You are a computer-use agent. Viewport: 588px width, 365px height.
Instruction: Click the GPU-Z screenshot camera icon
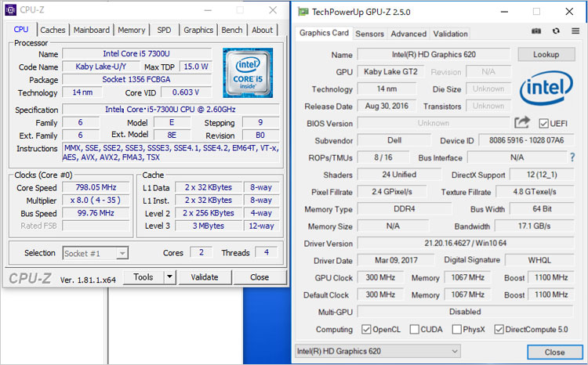click(x=536, y=31)
